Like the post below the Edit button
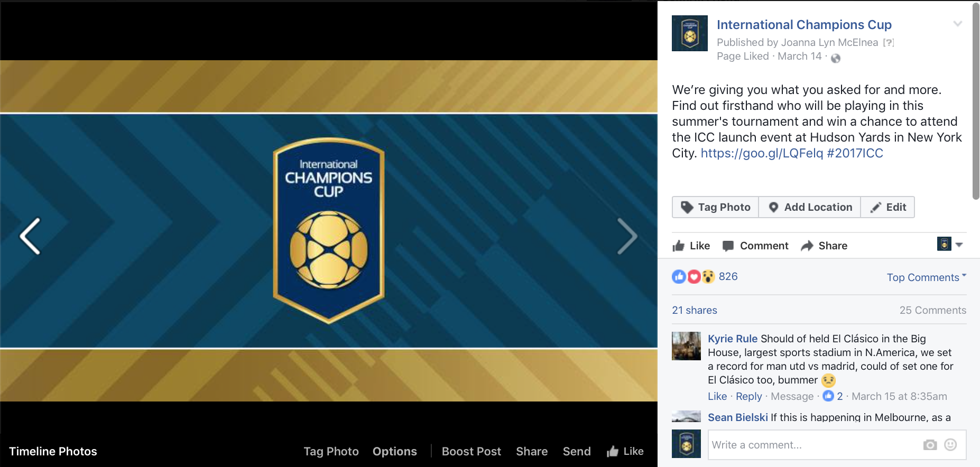The height and width of the screenshot is (467, 980). point(691,246)
